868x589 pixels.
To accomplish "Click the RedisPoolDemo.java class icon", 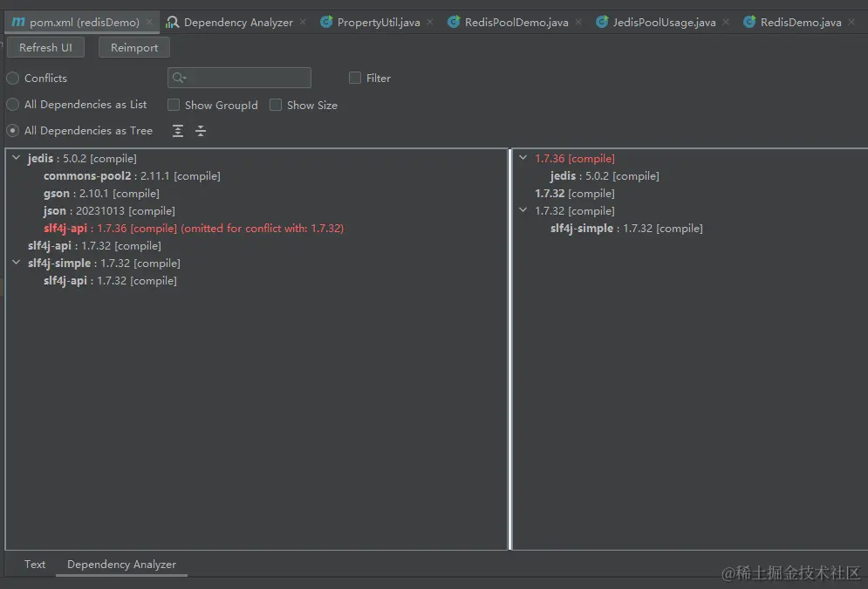I will (454, 22).
